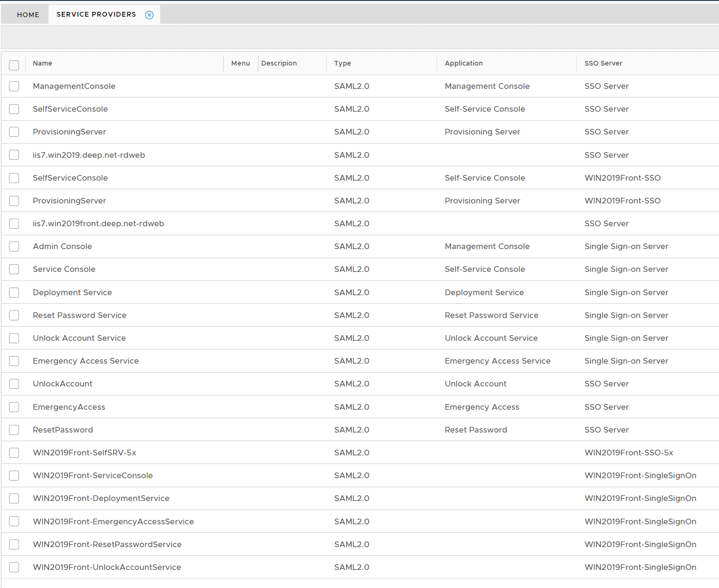The image size is (719, 588).
Task: Click the Descripion column header
Action: [279, 63]
